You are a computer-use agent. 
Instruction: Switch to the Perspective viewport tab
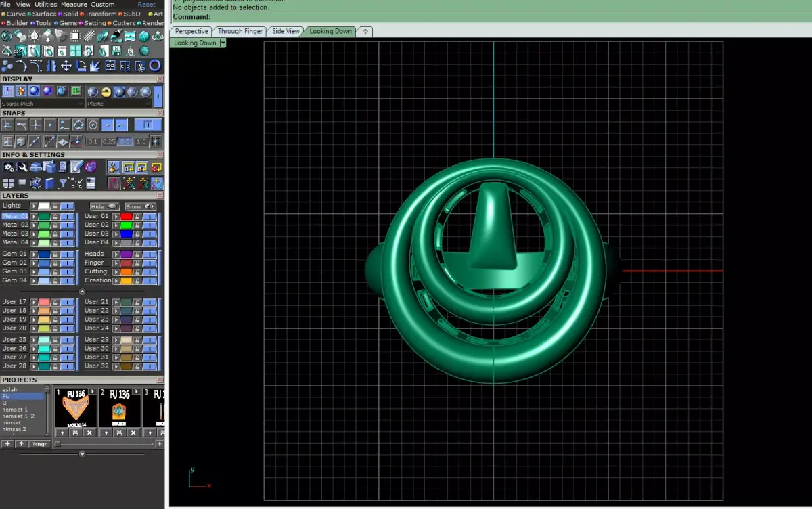(x=191, y=31)
